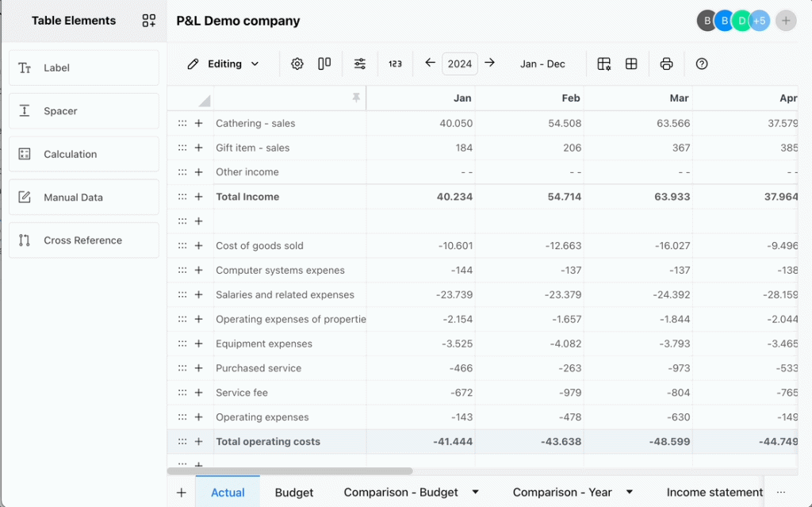Select the Income statement tab
Viewport: 812px width, 507px height.
click(x=714, y=492)
